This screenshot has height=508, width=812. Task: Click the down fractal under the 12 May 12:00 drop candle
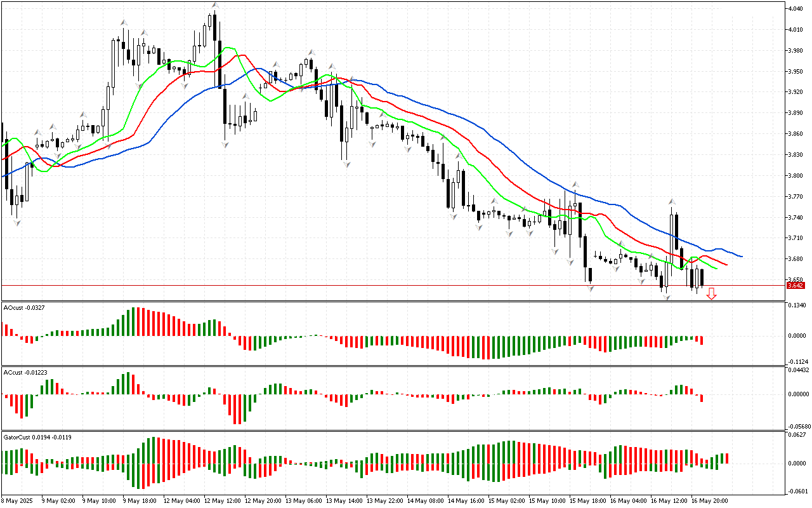[225, 145]
